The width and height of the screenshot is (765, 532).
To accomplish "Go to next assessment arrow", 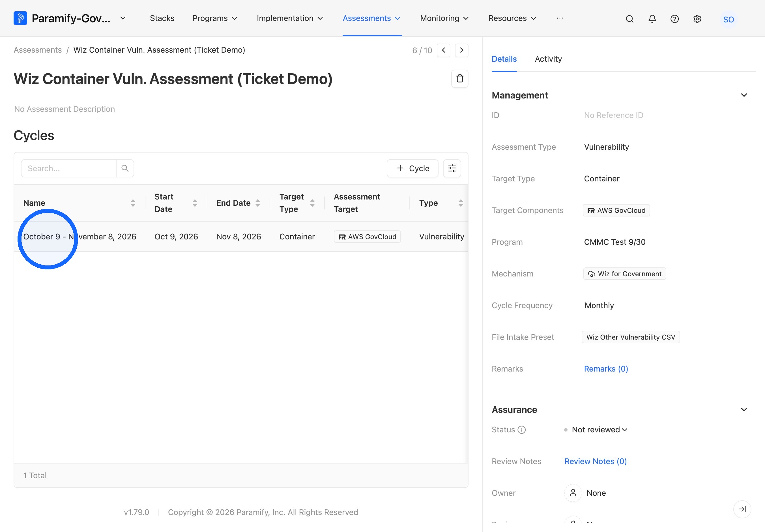I will point(461,50).
